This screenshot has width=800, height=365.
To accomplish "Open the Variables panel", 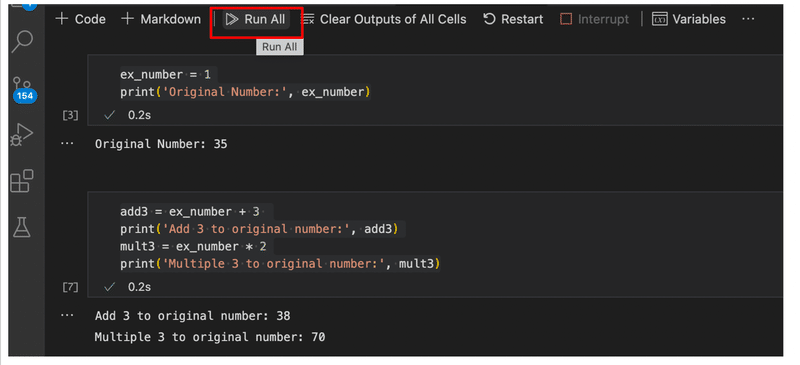I will click(689, 19).
